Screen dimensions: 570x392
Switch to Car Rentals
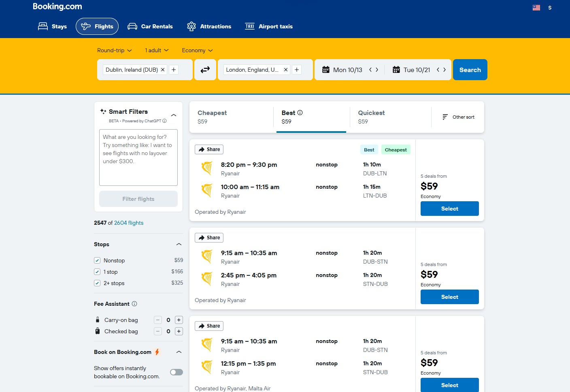[150, 26]
